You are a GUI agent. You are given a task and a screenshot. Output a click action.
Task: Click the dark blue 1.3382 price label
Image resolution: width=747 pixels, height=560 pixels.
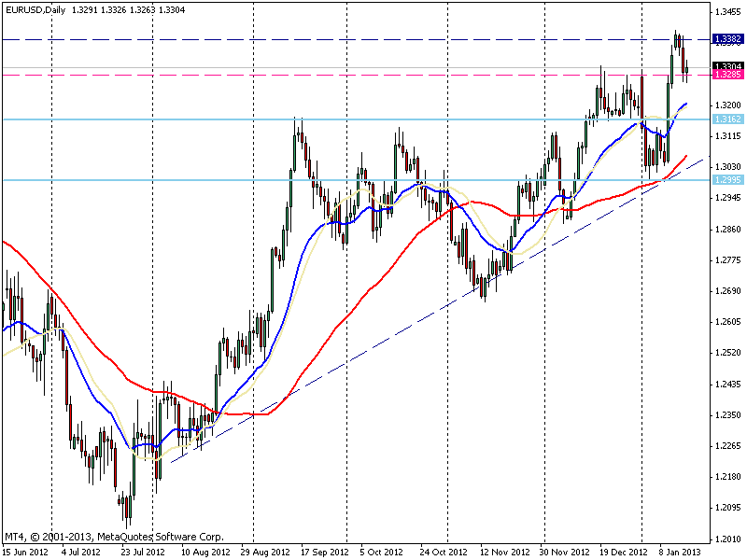click(728, 39)
